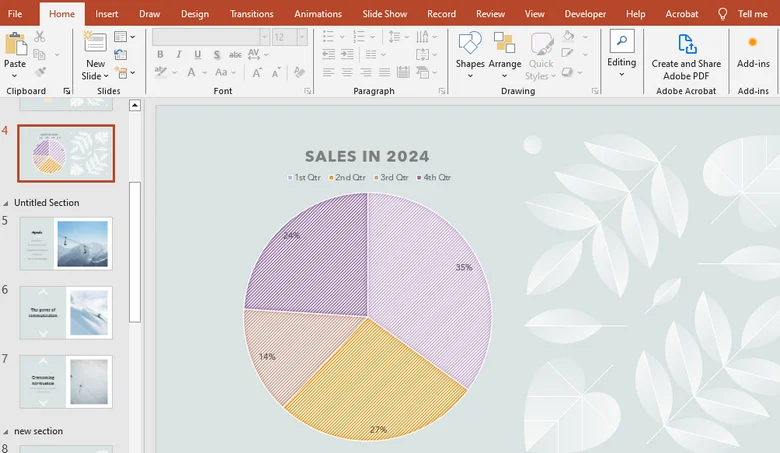The height and width of the screenshot is (453, 780).
Task: Click the Bullets list icon
Action: pyautogui.click(x=328, y=36)
